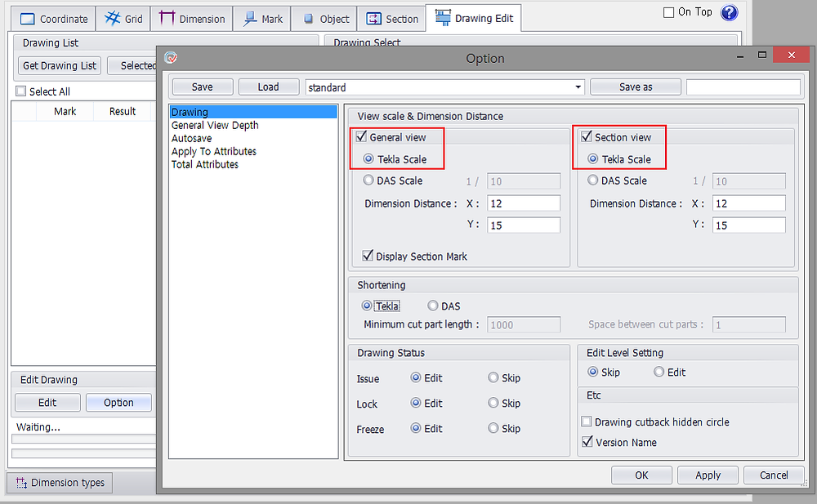Select General View Depth in list
The width and height of the screenshot is (817, 504).
tap(215, 125)
